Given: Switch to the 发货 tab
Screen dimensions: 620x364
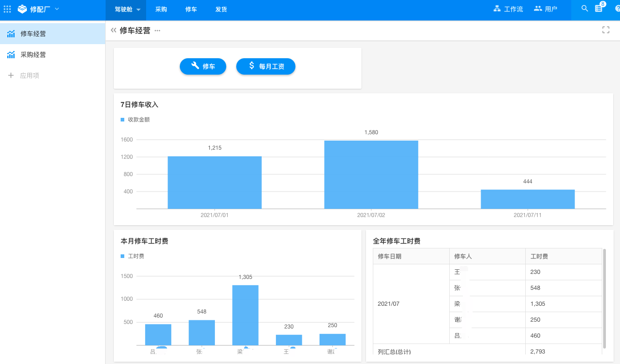Looking at the screenshot, I should pyautogui.click(x=221, y=10).
